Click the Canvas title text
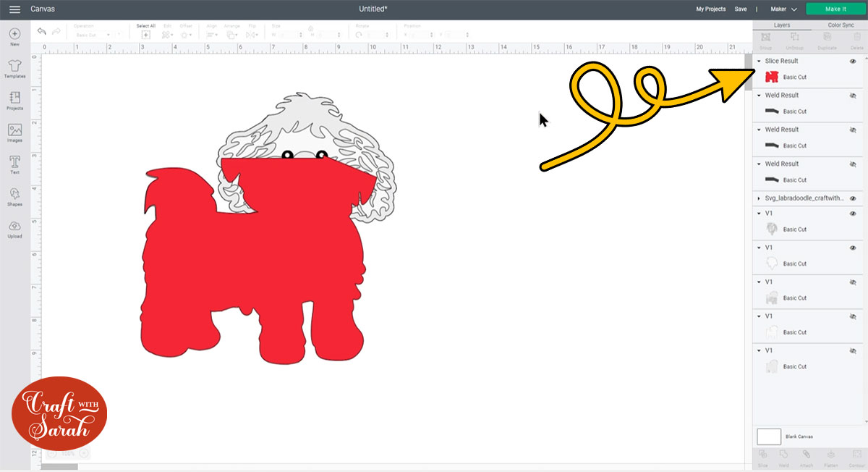 43,9
